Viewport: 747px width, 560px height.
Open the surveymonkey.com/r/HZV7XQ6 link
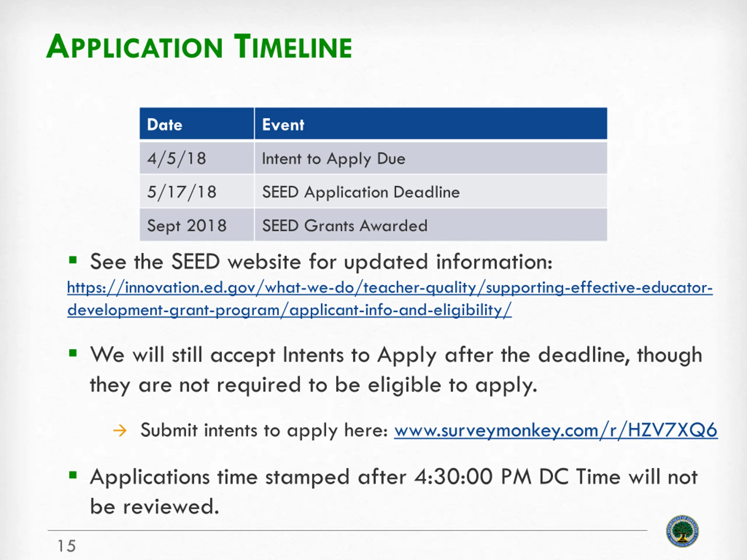[556, 430]
